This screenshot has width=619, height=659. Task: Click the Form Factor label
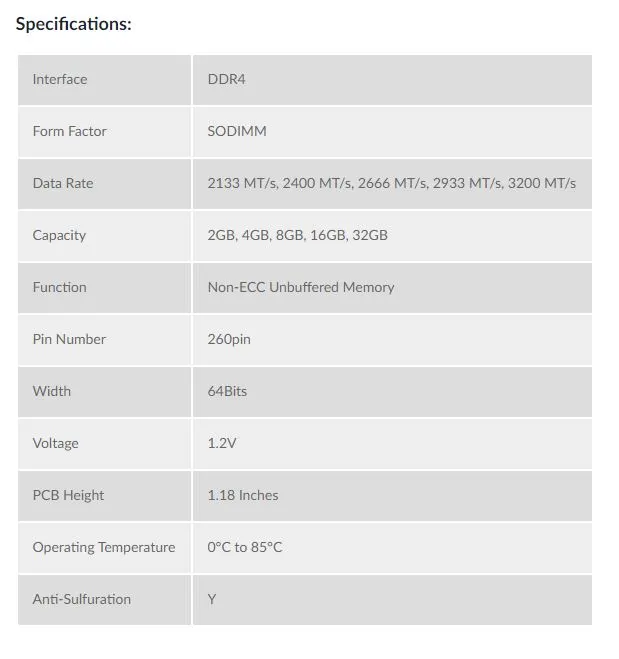(69, 131)
